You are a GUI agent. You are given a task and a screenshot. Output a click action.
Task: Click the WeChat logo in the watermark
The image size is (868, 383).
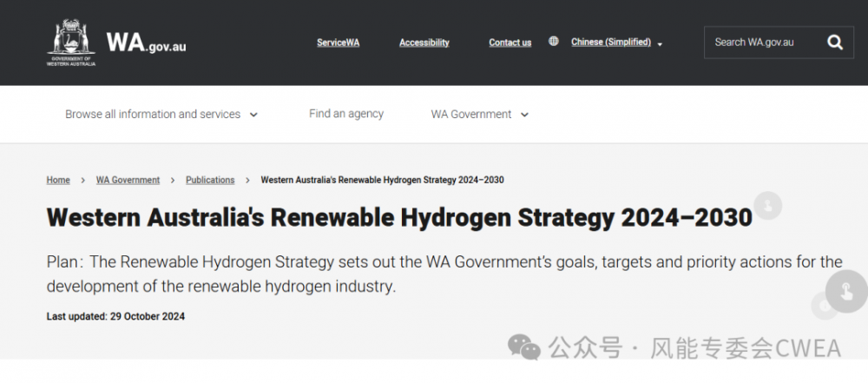coord(523,348)
